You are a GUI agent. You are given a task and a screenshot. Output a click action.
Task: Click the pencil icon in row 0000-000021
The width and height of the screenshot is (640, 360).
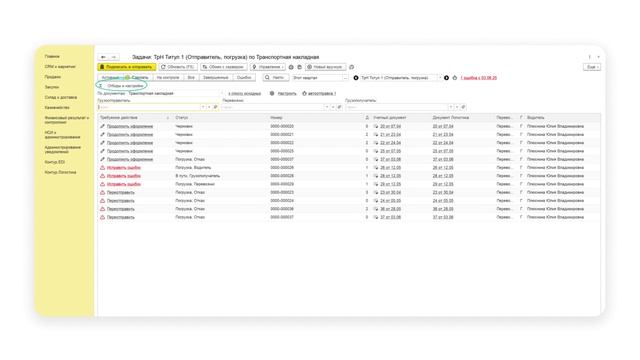click(102, 135)
